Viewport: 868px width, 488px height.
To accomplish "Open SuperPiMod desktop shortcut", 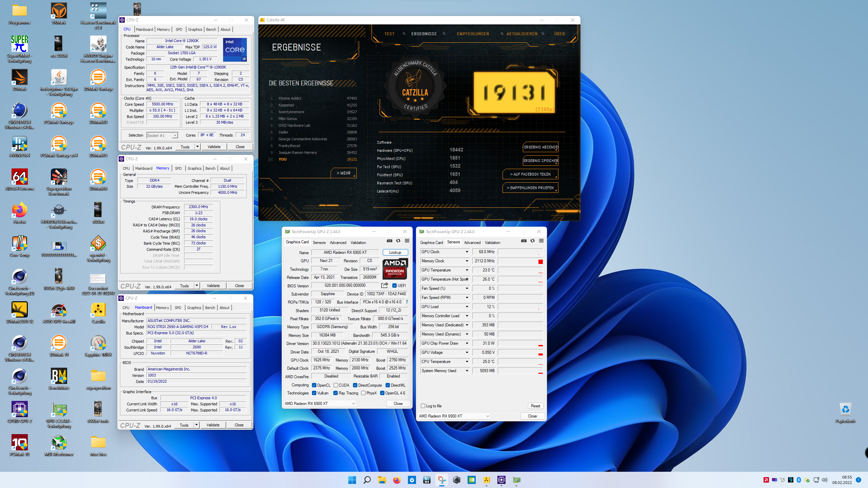I will click(x=19, y=49).
